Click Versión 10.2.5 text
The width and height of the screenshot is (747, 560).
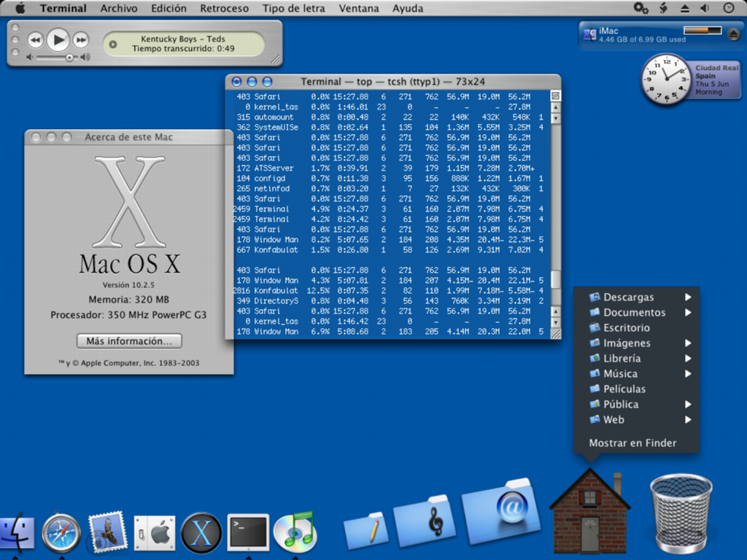pyautogui.click(x=128, y=285)
